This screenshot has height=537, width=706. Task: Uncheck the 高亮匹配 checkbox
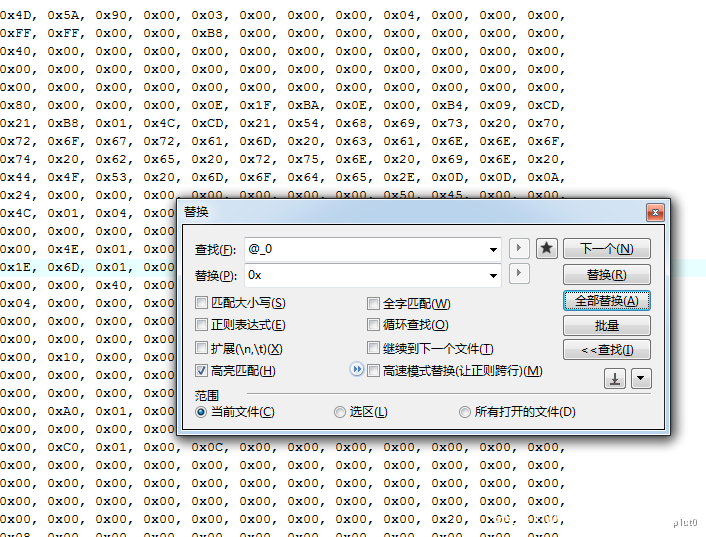(202, 371)
